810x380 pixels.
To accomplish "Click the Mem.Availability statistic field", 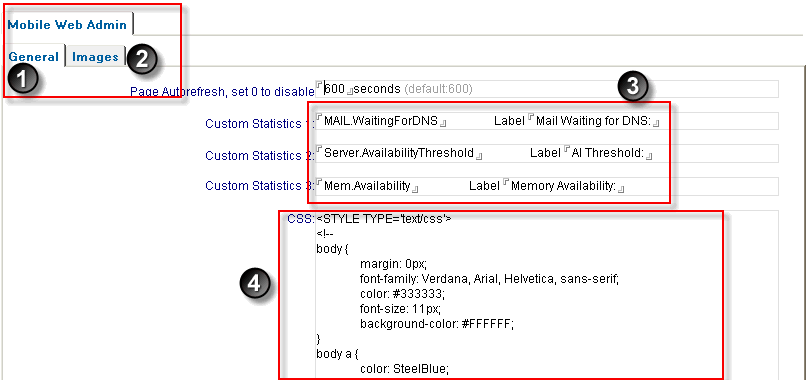I will tap(367, 186).
